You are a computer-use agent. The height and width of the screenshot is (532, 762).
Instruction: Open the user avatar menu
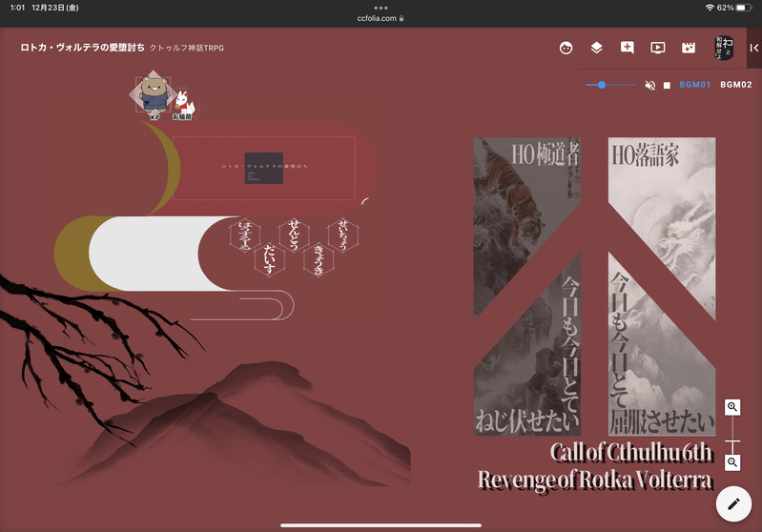click(x=724, y=48)
